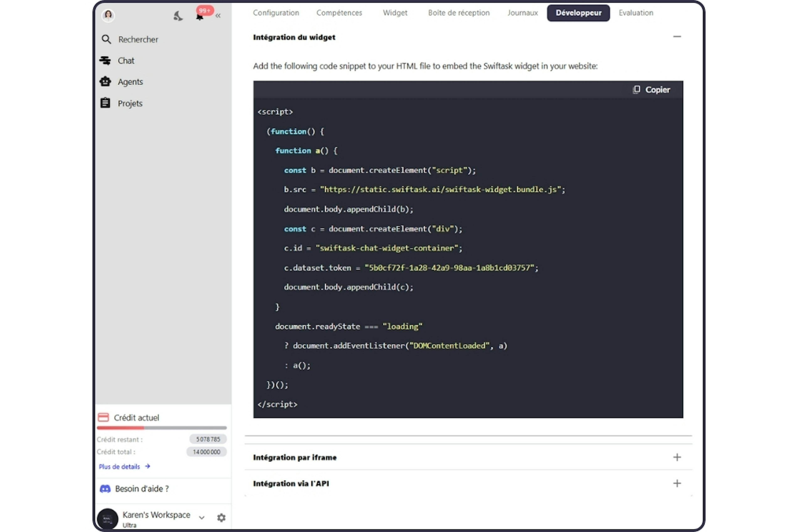Screen dimensions: 798x532
Task: Select the Chat icon in sidebar
Action: tap(106, 60)
